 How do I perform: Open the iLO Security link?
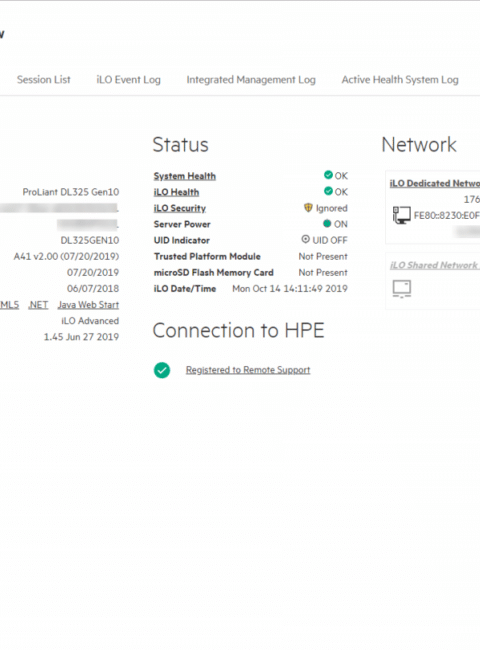pos(179,209)
